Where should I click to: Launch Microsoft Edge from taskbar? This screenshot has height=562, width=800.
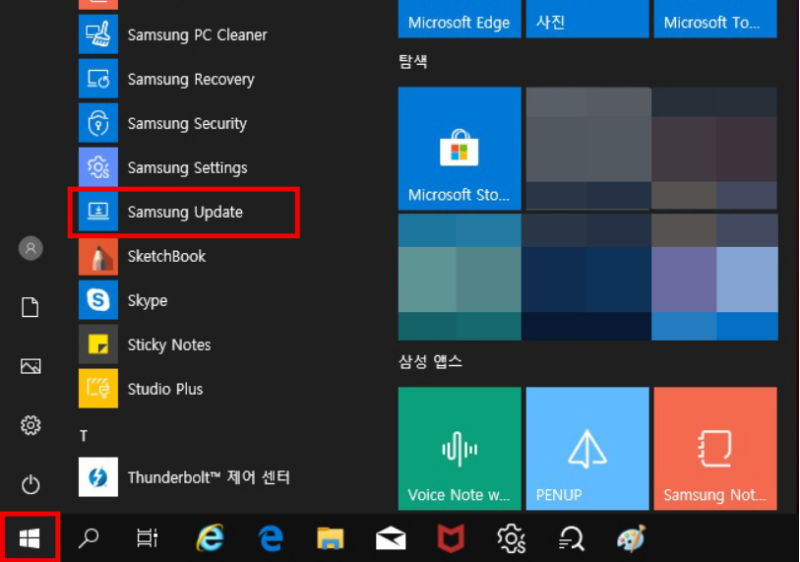(270, 539)
